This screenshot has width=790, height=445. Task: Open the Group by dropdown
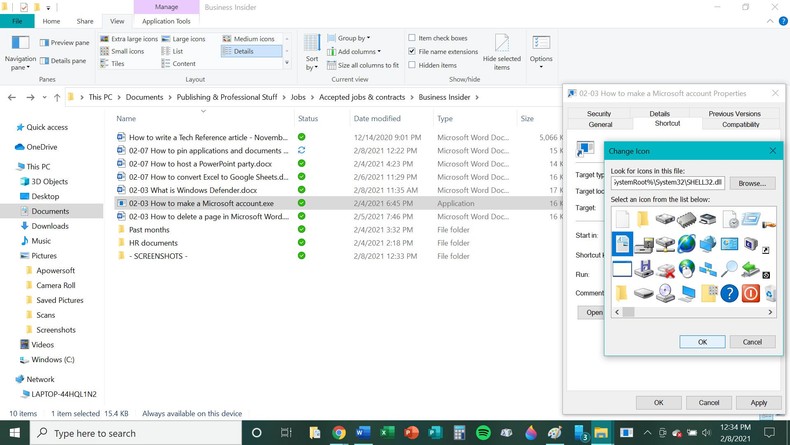click(353, 38)
